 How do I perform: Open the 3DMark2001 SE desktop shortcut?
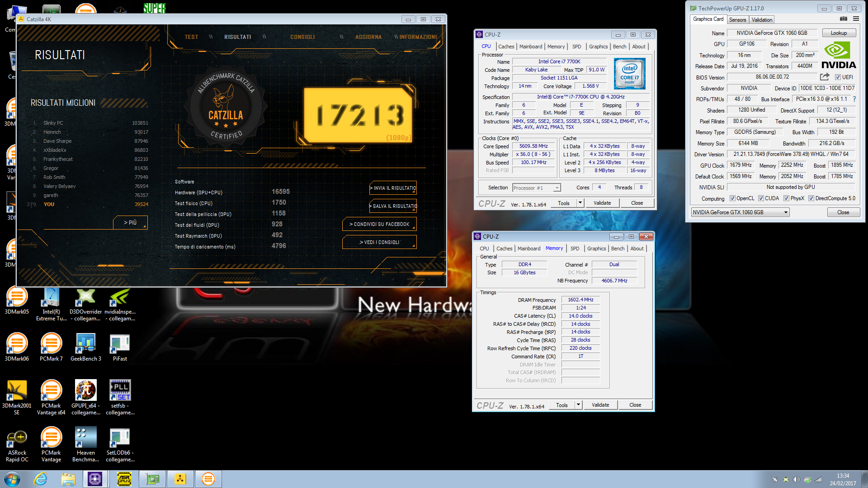click(17, 397)
